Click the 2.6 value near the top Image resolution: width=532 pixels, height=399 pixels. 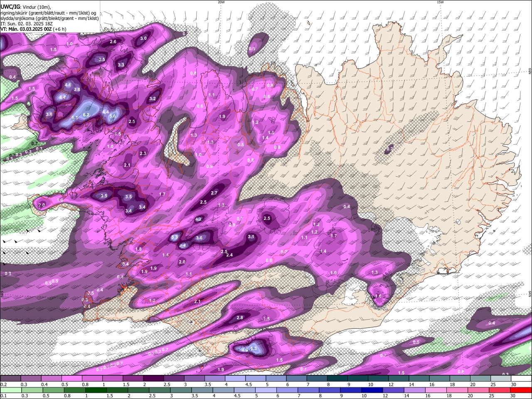click(x=113, y=42)
